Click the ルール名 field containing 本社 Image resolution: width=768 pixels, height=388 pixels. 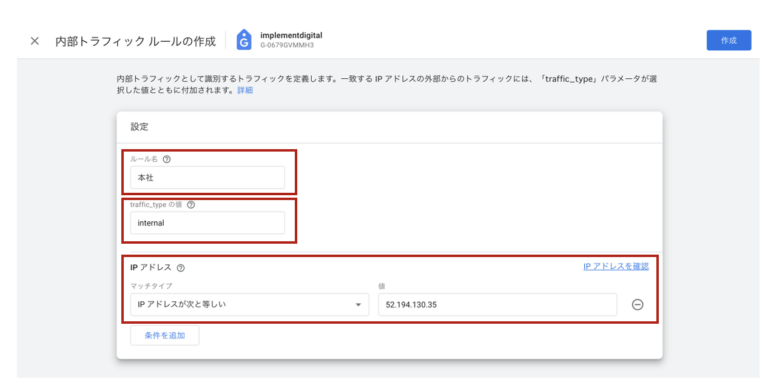click(207, 177)
